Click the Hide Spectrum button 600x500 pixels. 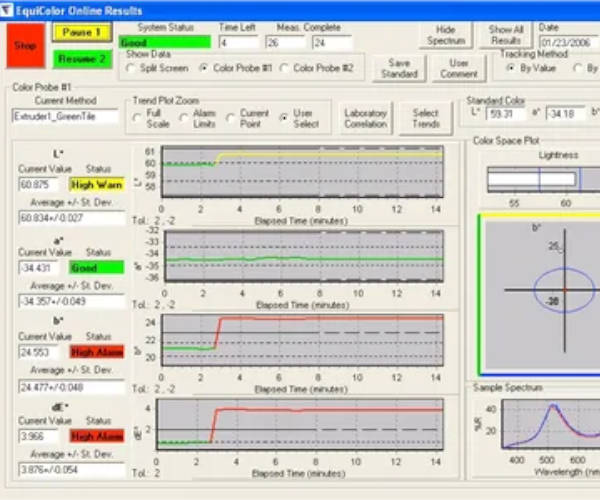[444, 36]
